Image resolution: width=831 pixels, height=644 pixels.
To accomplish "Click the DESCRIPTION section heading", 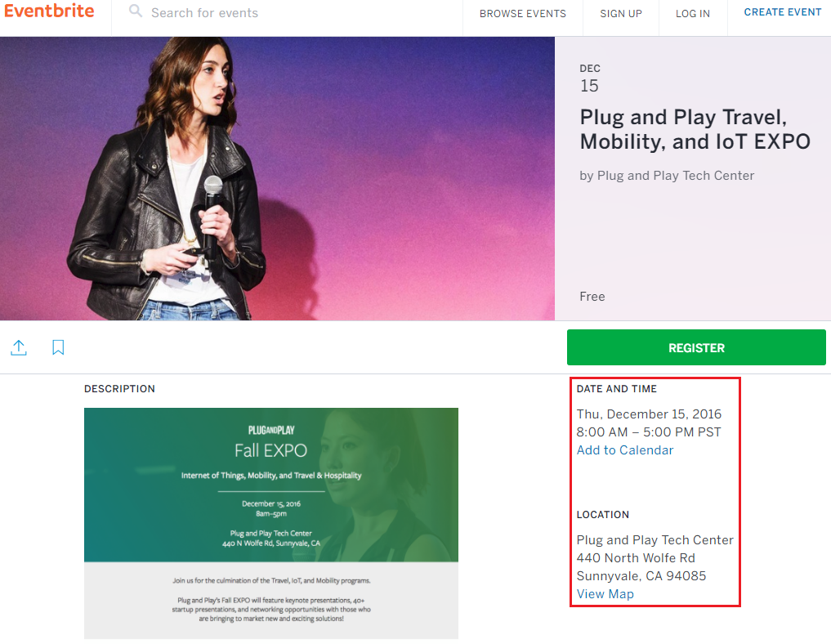I will tap(119, 389).
